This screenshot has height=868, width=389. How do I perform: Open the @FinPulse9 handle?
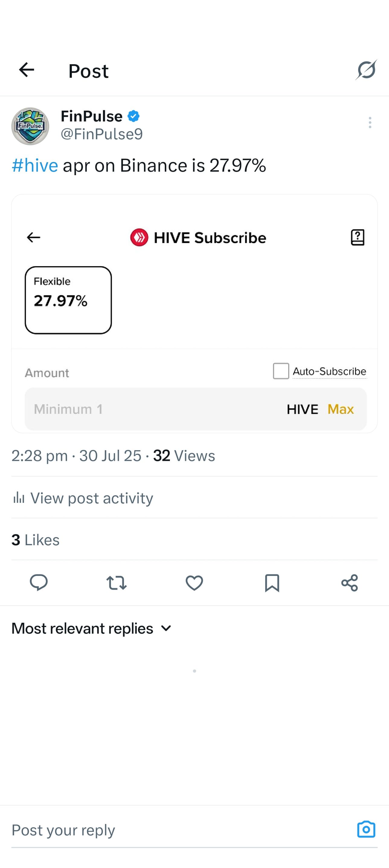(x=102, y=134)
